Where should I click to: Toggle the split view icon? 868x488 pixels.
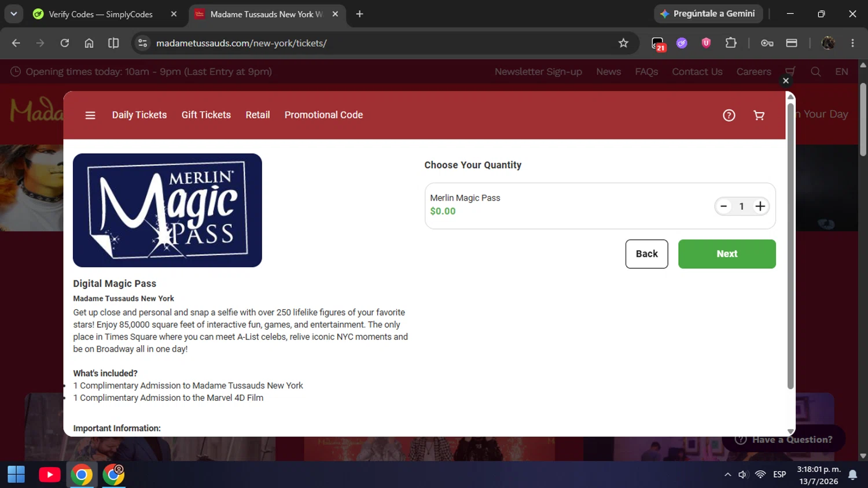pyautogui.click(x=113, y=43)
